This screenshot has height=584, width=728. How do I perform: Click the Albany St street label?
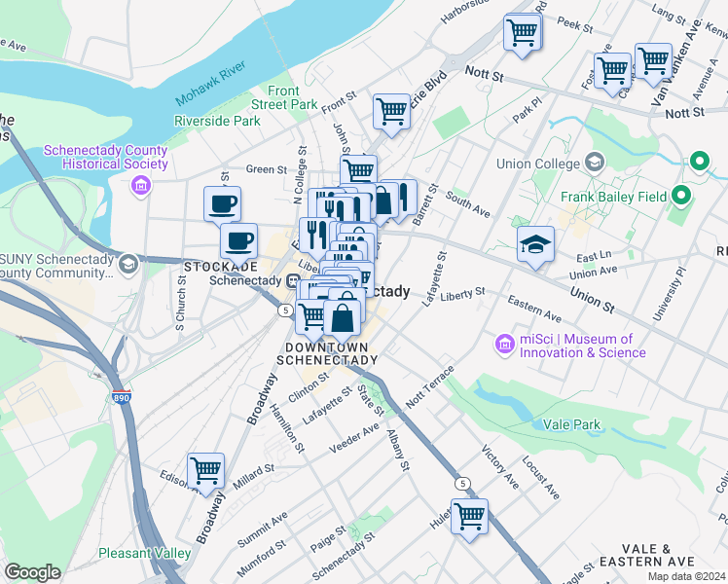398,451
